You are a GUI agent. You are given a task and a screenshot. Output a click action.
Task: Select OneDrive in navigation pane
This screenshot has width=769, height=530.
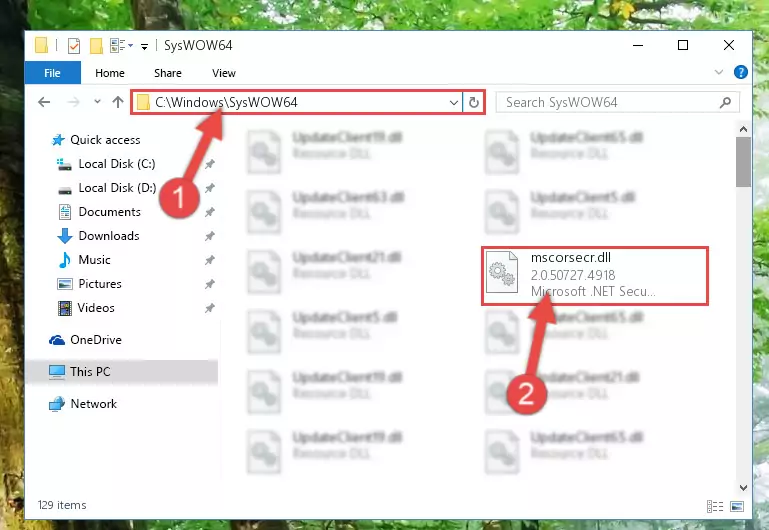pos(85,340)
